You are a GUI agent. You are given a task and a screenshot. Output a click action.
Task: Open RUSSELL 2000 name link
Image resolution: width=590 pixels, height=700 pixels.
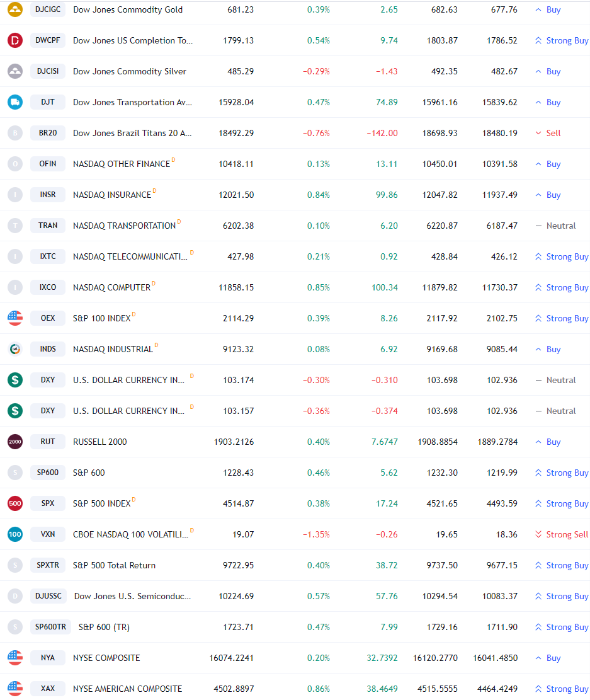[100, 442]
